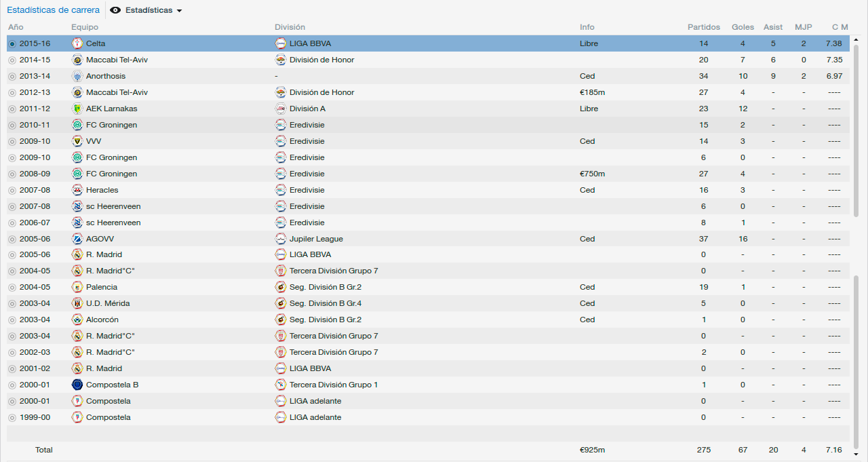Open the Estadísticas dropdown arrow
Screen dimensions: 868x462
pos(179,11)
